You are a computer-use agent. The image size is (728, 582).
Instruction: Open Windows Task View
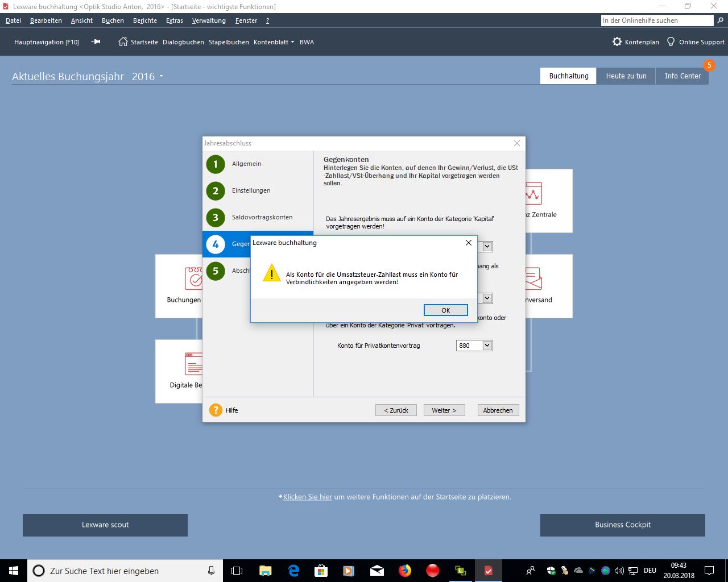click(237, 571)
